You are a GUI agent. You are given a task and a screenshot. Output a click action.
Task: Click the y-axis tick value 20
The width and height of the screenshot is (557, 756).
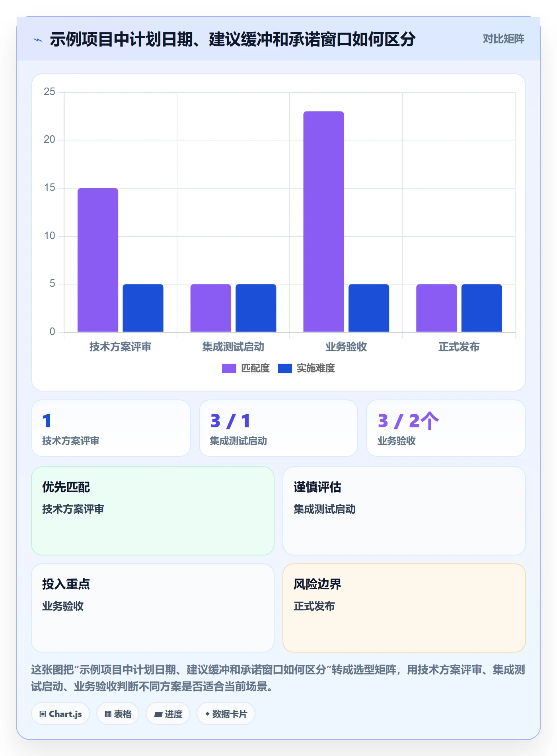[49, 140]
